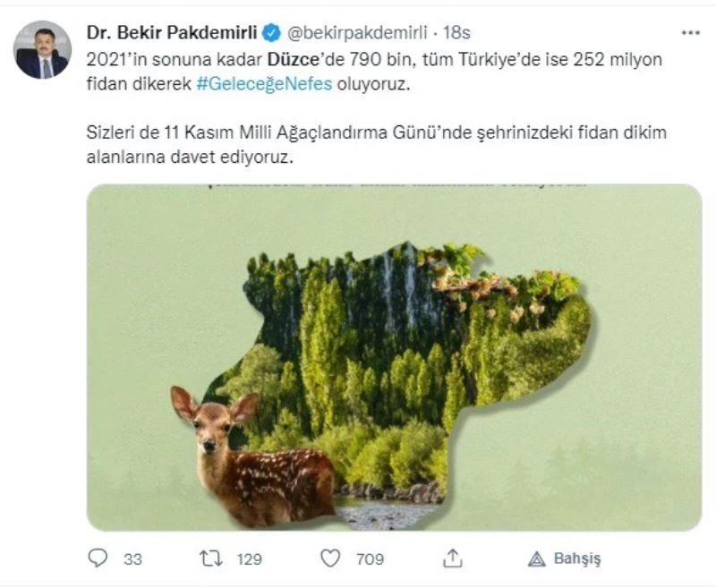The image size is (716, 588).
Task: Reply to the tweet via speech bubble icon
Action: click(99, 557)
